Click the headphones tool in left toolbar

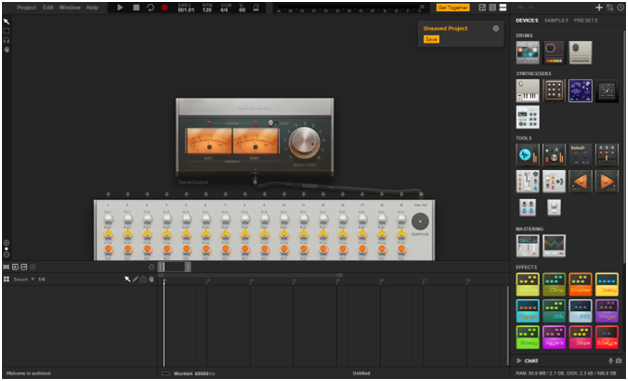click(x=6, y=40)
